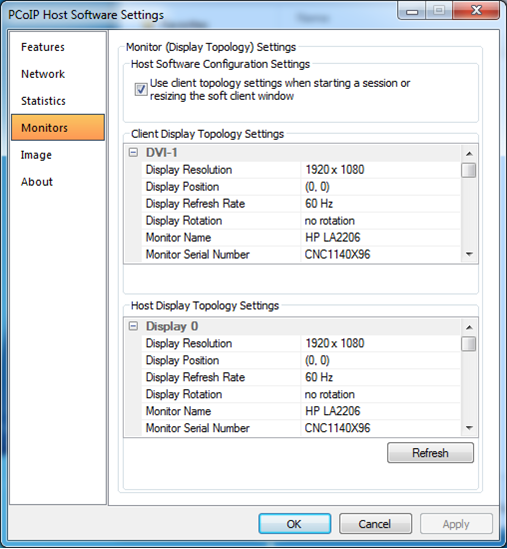
Task: Click the HP LA2206 value under DVI-1
Action: 332,237
